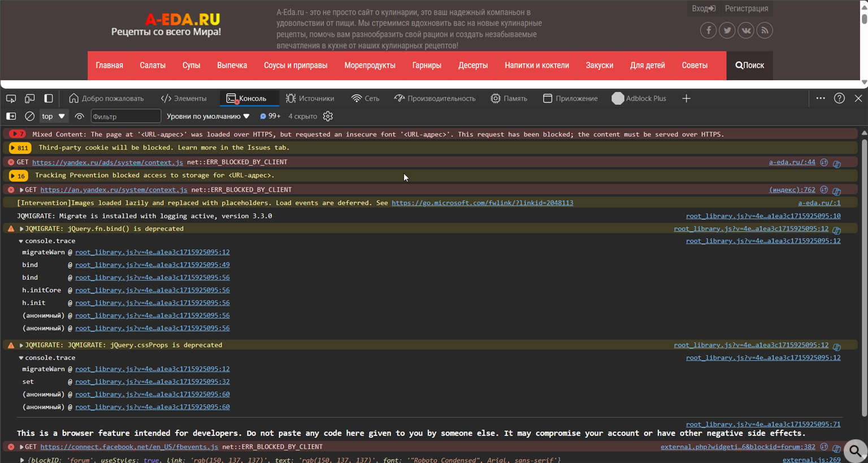Click copilot icon on an.yandex.ru error row
Image resolution: width=868 pixels, height=463 pixels.
click(837, 191)
